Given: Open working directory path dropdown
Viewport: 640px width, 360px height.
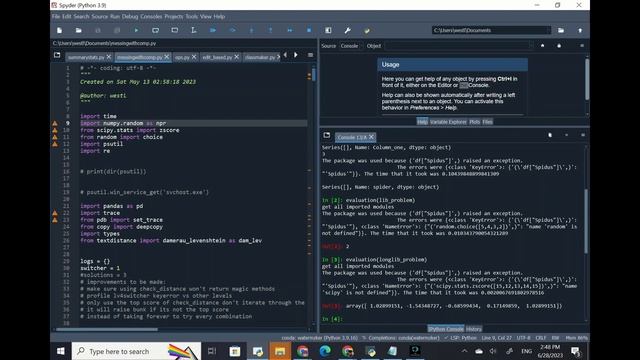Looking at the screenshot, I should pyautogui.click(x=548, y=30).
